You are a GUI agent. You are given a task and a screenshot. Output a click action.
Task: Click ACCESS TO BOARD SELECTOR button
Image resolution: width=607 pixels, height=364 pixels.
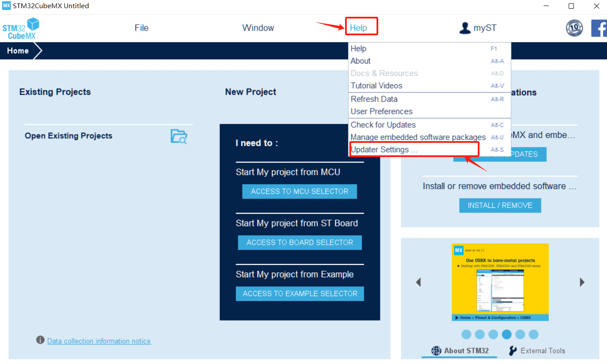point(300,243)
